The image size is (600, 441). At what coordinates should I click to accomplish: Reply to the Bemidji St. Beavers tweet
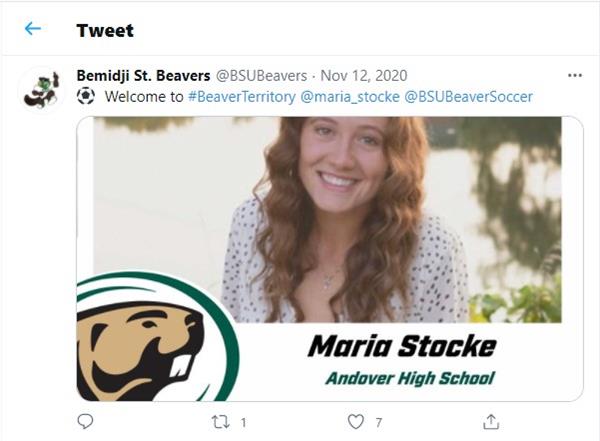coord(86,422)
